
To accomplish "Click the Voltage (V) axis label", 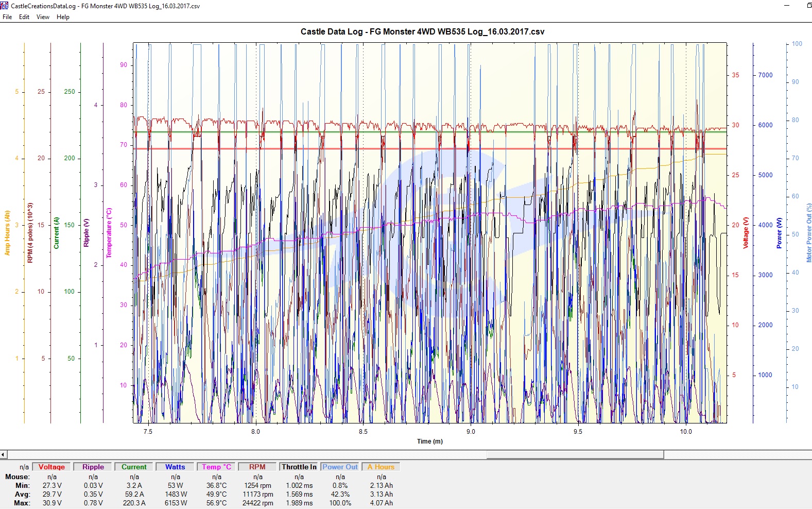I will (x=745, y=233).
